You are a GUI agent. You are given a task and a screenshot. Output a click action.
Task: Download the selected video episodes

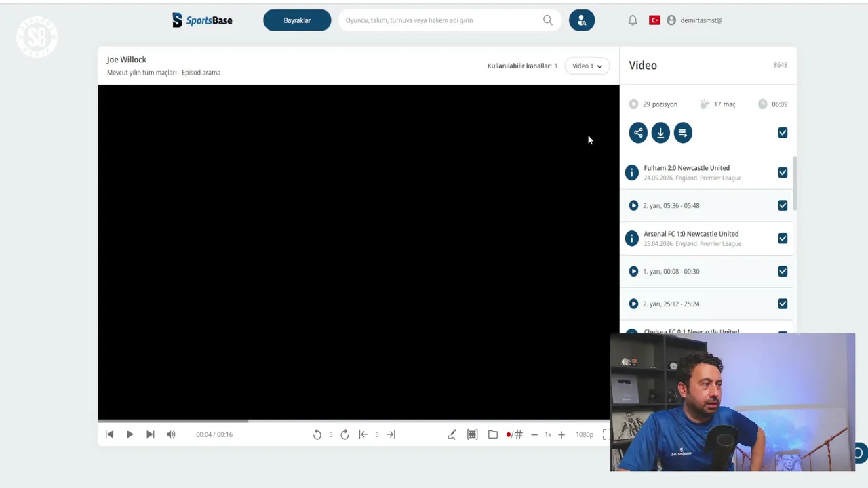(660, 133)
